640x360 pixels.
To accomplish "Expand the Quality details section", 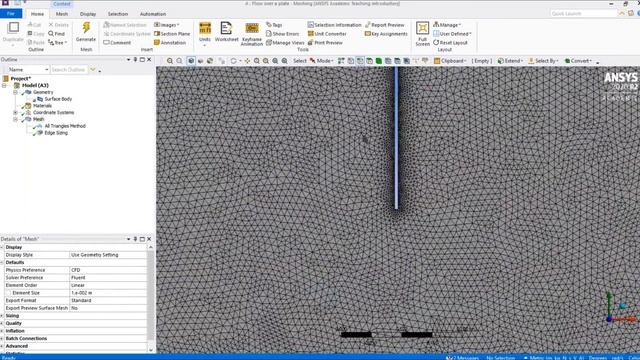I will point(2,323).
